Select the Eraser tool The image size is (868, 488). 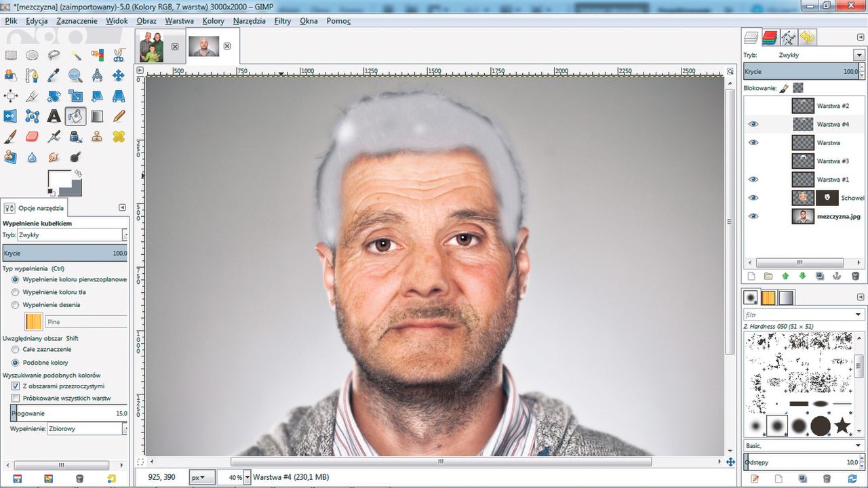(x=32, y=137)
